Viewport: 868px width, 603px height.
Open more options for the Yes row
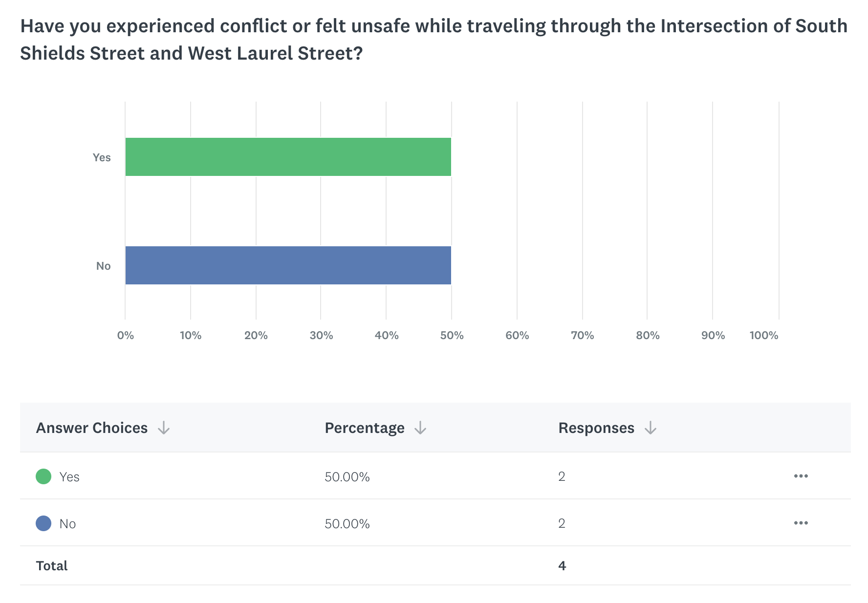pyautogui.click(x=801, y=476)
